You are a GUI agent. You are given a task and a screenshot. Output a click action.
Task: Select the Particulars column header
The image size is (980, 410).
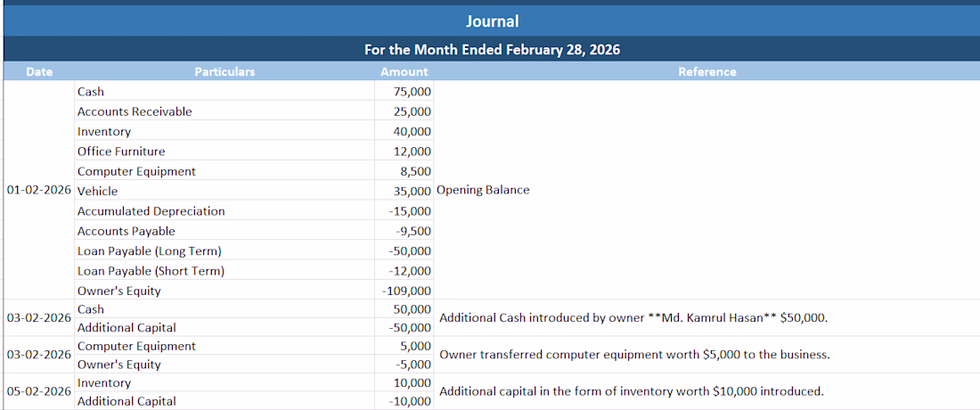[225, 72]
